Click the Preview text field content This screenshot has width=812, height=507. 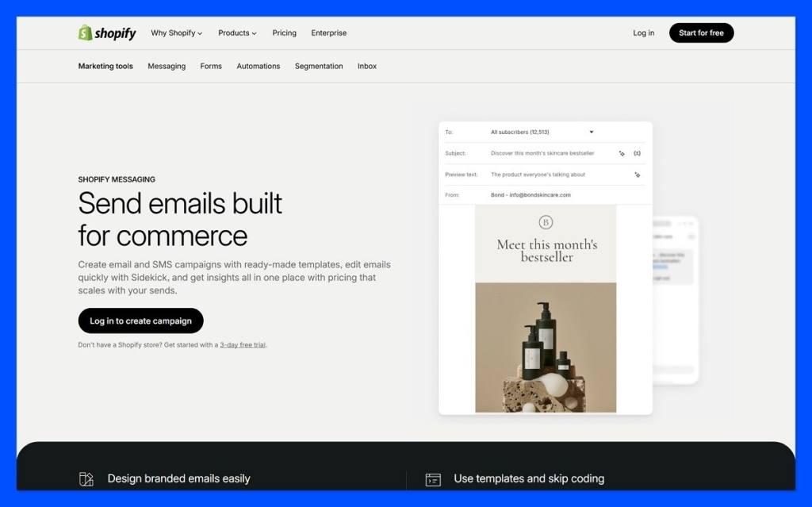(538, 175)
